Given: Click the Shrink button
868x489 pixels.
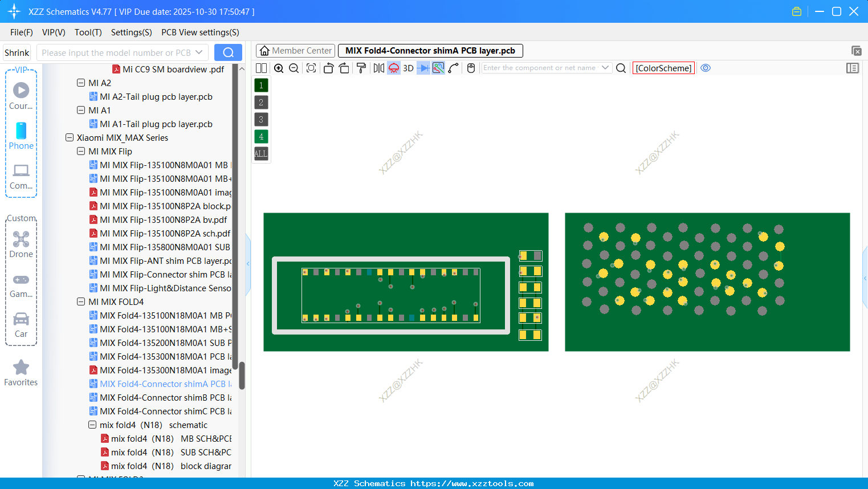Looking at the screenshot, I should 17,52.
